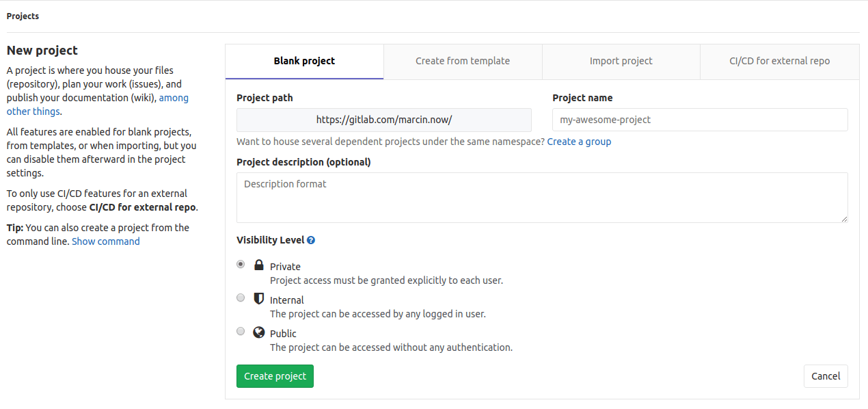Switch to the Blank project tab
The width and height of the screenshot is (868, 409).
pyautogui.click(x=304, y=62)
